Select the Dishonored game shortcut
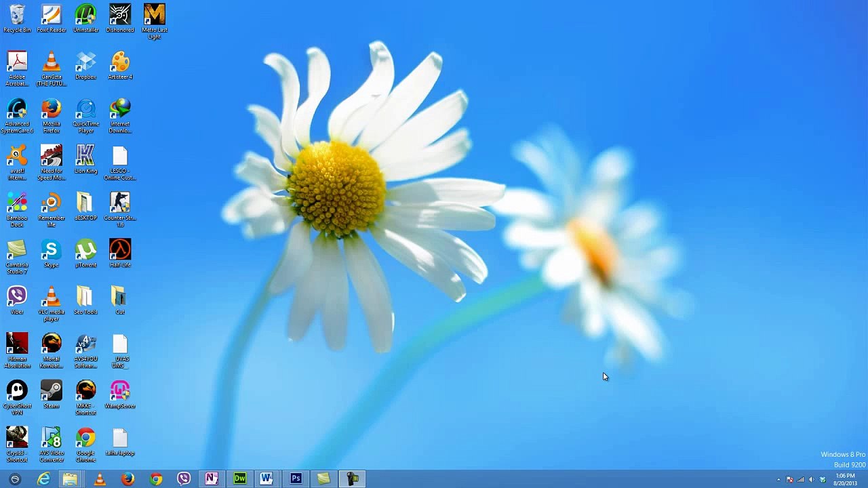The width and height of the screenshot is (868, 488). [120, 19]
